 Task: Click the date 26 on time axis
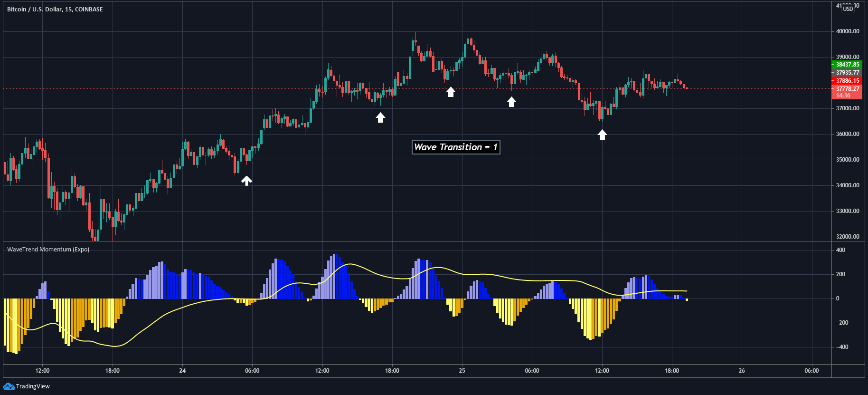coord(742,371)
